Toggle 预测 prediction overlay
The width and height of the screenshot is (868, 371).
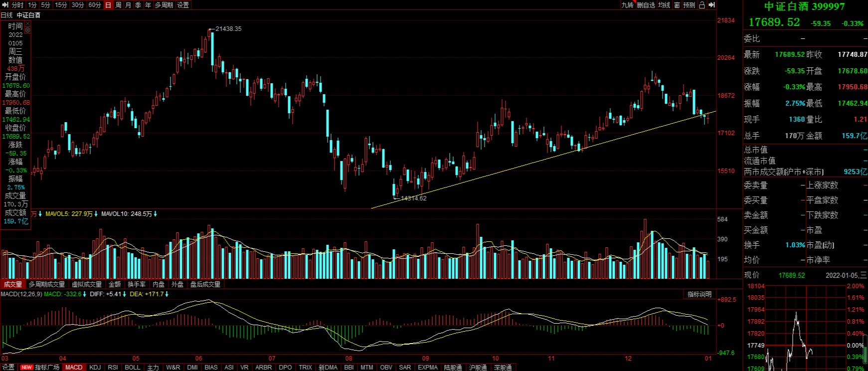[689, 4]
